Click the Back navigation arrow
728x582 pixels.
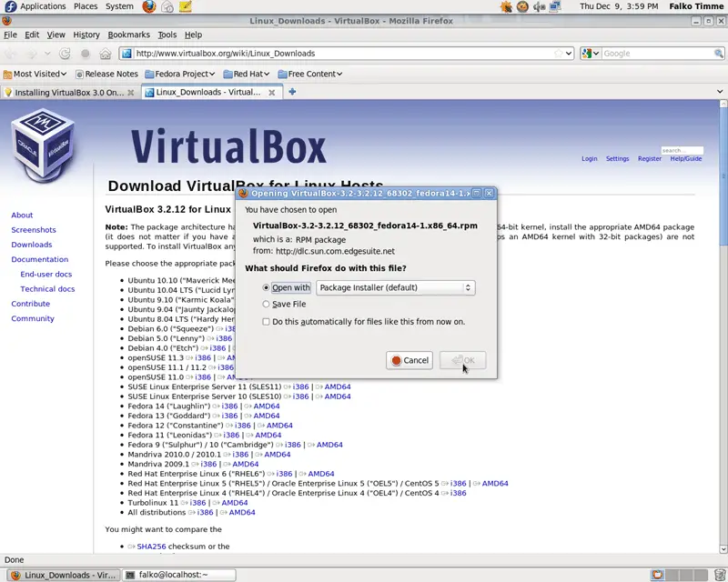pos(11,54)
